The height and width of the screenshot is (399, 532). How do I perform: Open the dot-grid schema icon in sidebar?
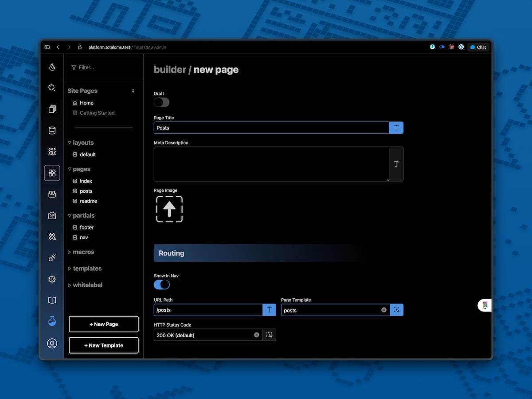(52, 152)
